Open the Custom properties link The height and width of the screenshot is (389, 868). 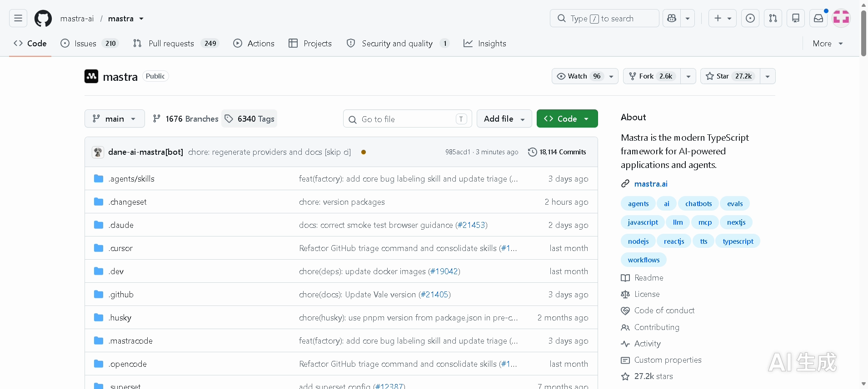pyautogui.click(x=668, y=360)
